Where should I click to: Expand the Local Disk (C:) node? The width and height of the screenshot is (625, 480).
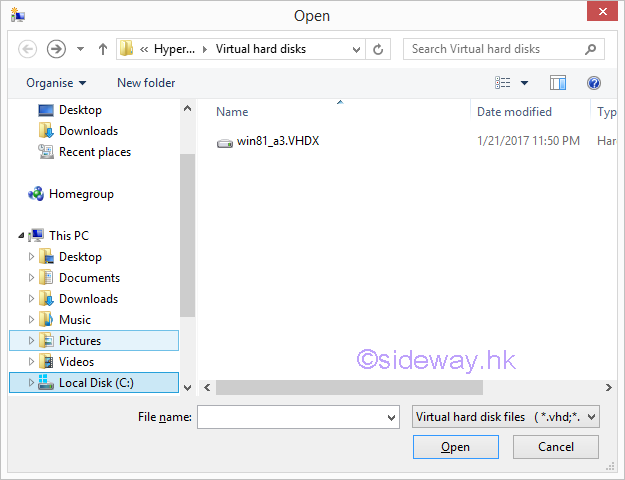tap(32, 383)
